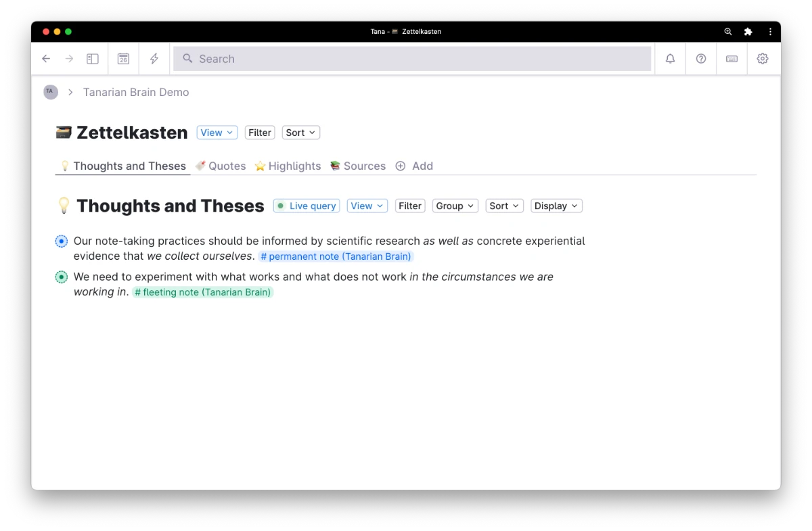Minimize window with the yellow button

pyautogui.click(x=57, y=32)
